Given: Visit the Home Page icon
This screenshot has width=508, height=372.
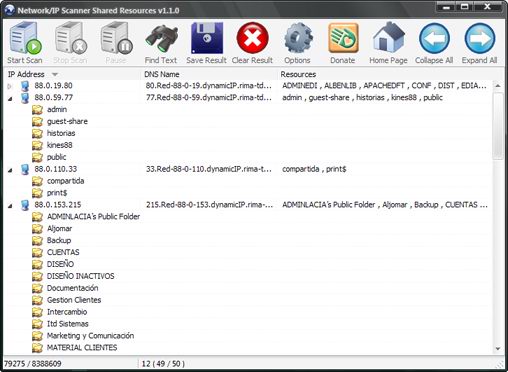Looking at the screenshot, I should point(388,43).
